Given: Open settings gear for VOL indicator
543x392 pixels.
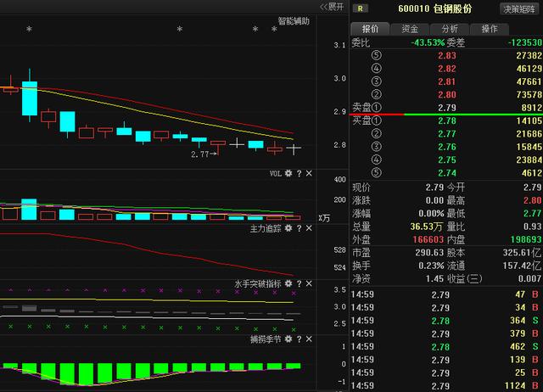Looking at the screenshot, I should click(x=288, y=173).
